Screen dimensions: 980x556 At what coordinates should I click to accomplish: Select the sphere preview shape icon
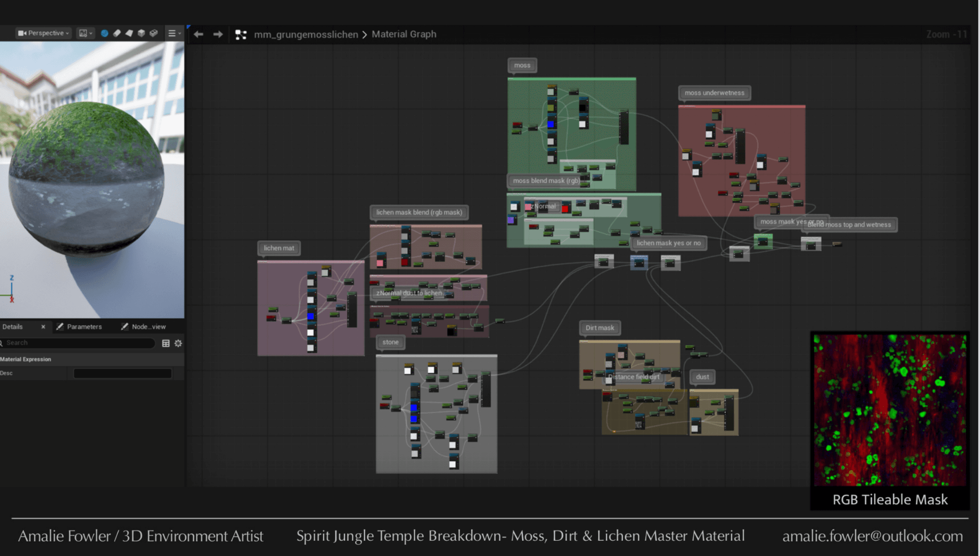tap(104, 33)
